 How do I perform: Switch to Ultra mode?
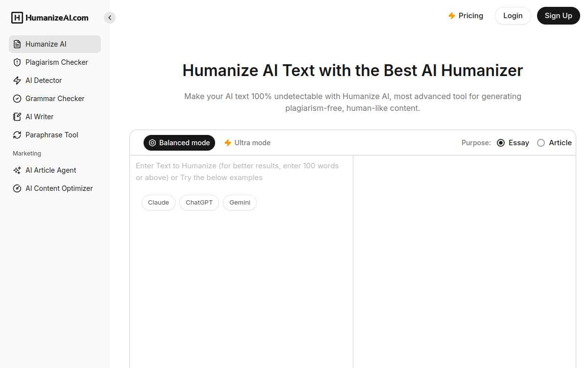coord(247,143)
